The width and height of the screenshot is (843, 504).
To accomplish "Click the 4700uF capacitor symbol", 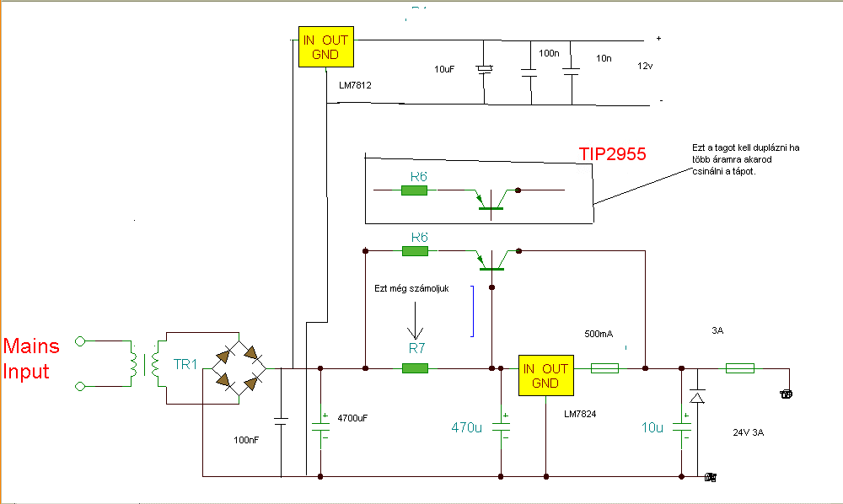I will pos(321,430).
